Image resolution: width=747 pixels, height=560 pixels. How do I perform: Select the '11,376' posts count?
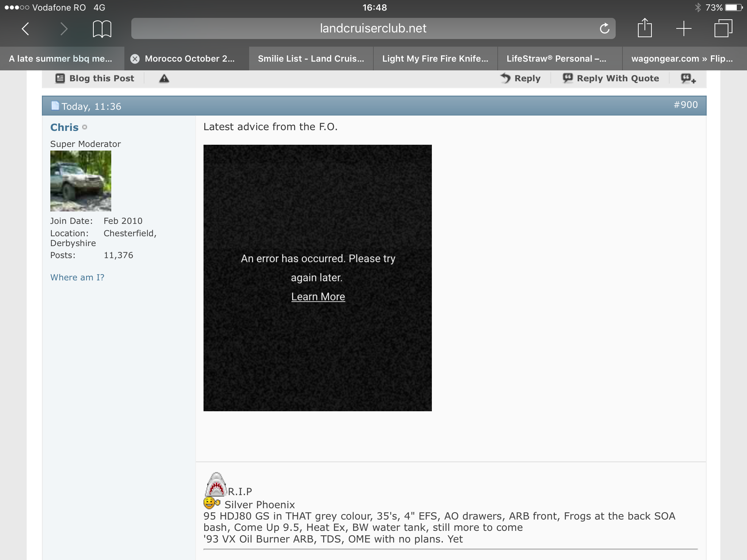pyautogui.click(x=119, y=255)
